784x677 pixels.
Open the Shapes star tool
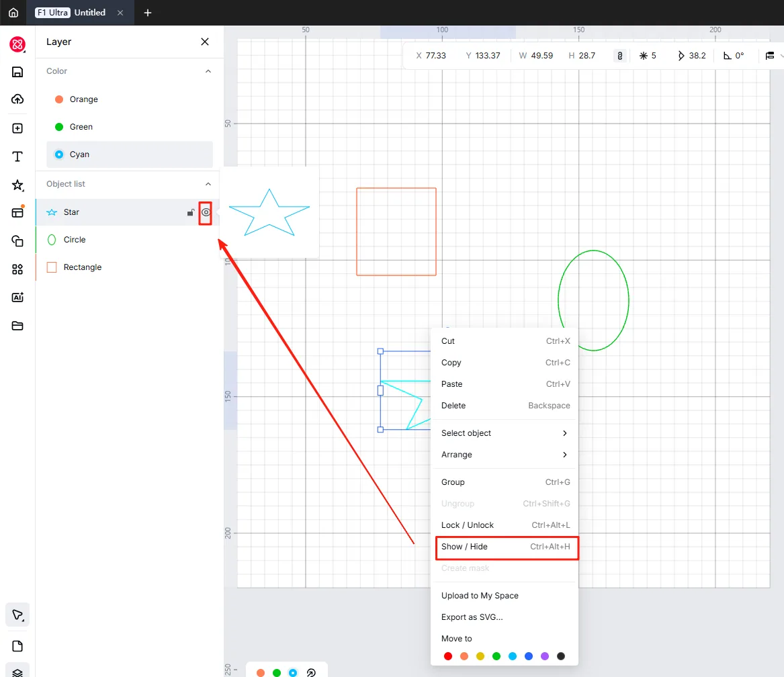click(17, 185)
